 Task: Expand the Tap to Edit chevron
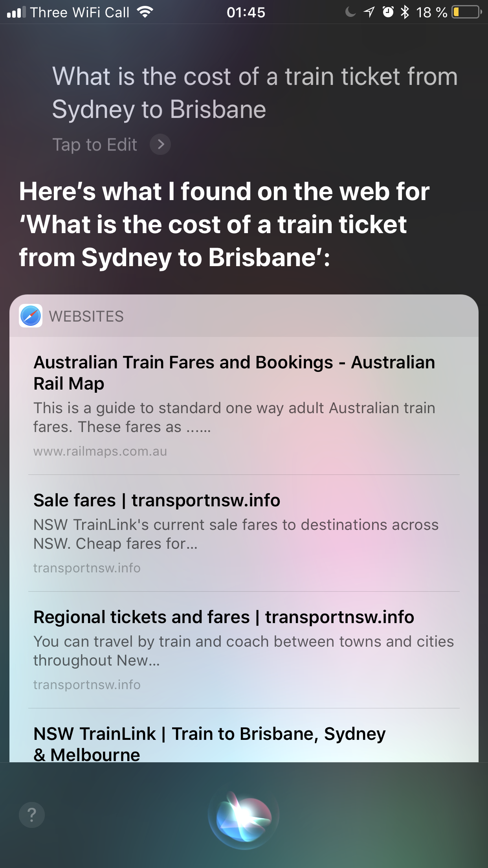tap(160, 145)
